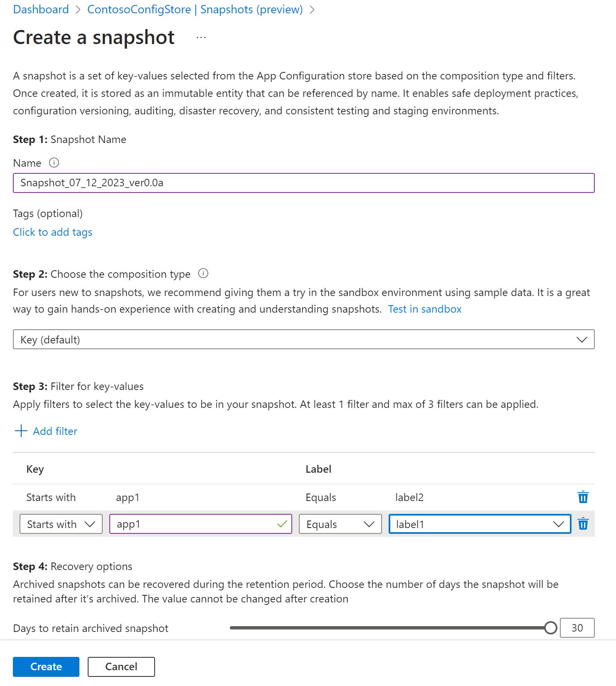Click to add tags link
Screen dimensions: 616x686
(52, 232)
